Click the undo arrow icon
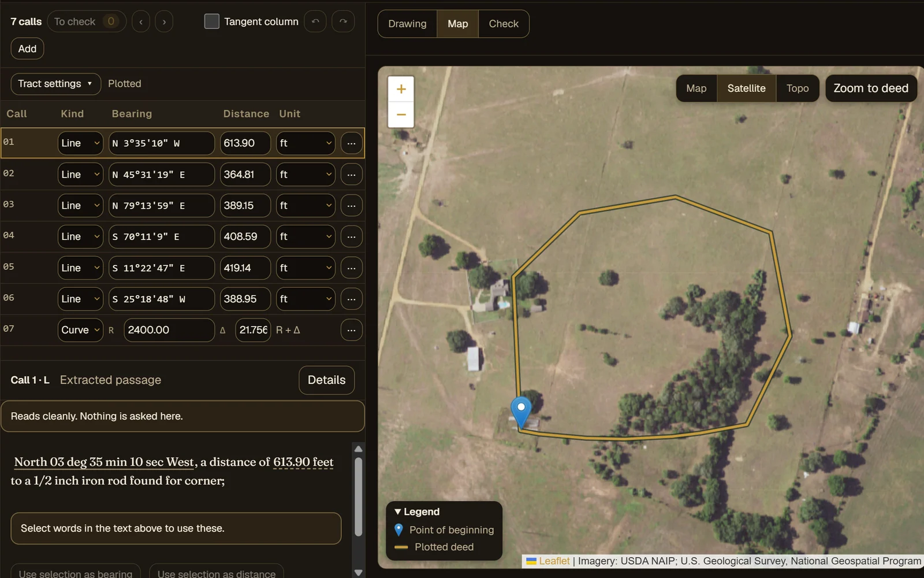Screen dimensions: 924x578 click(x=315, y=21)
